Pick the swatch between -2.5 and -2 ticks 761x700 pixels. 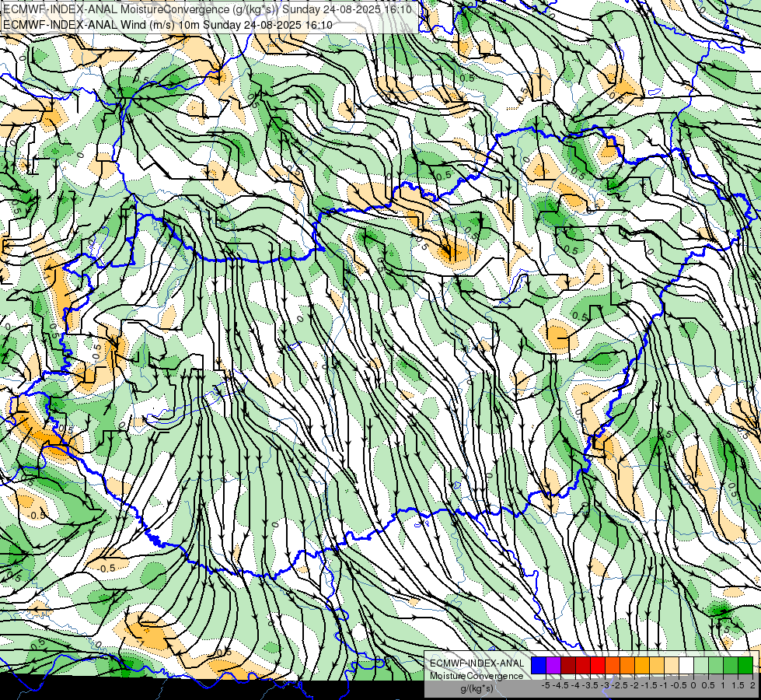pyautogui.click(x=627, y=665)
